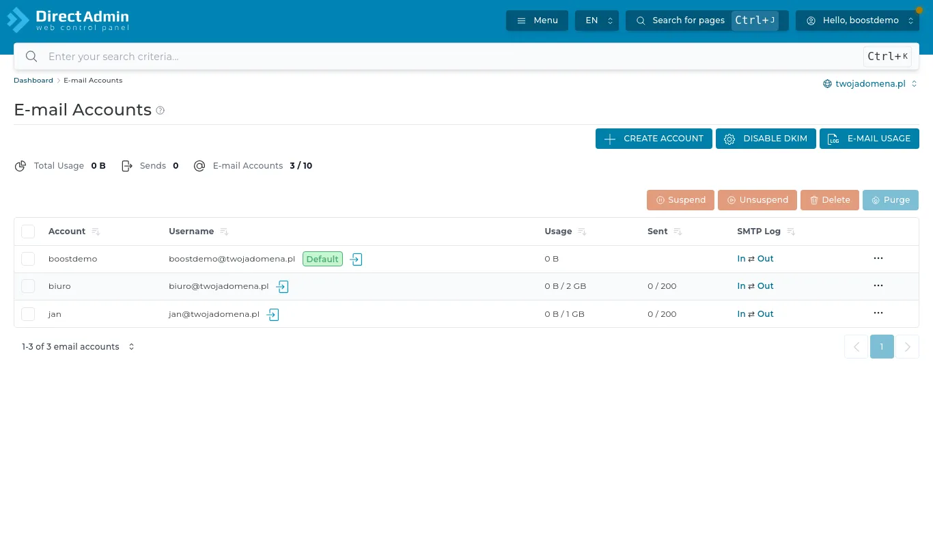Click the E-mail Accounts at-sign icon
Viewport: 933px width, 560px height.
[x=199, y=166]
